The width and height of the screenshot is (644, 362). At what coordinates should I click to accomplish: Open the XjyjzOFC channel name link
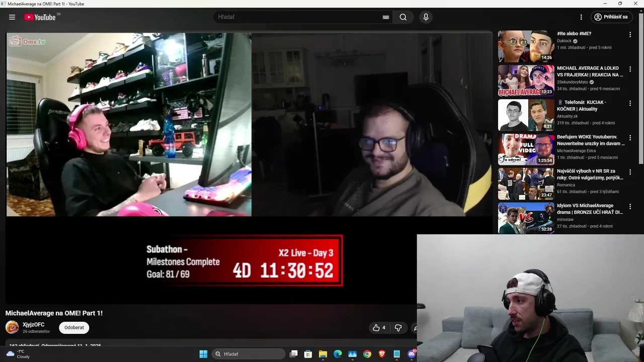33,325
